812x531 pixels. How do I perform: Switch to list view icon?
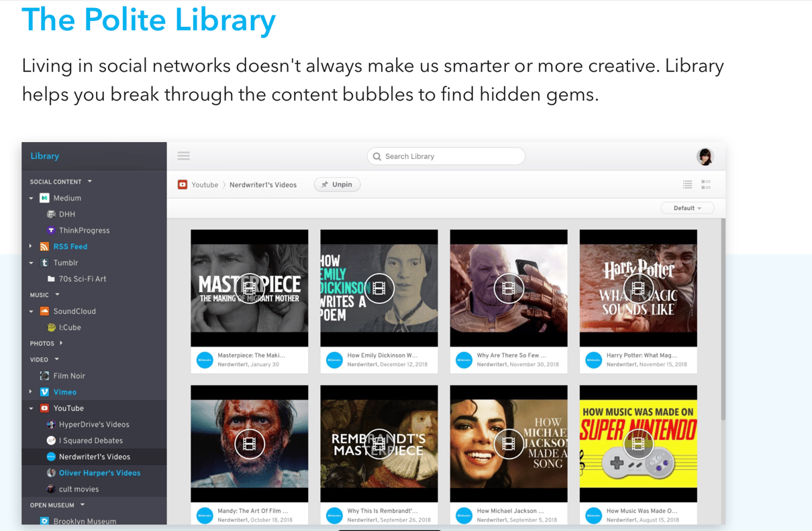coord(687,184)
